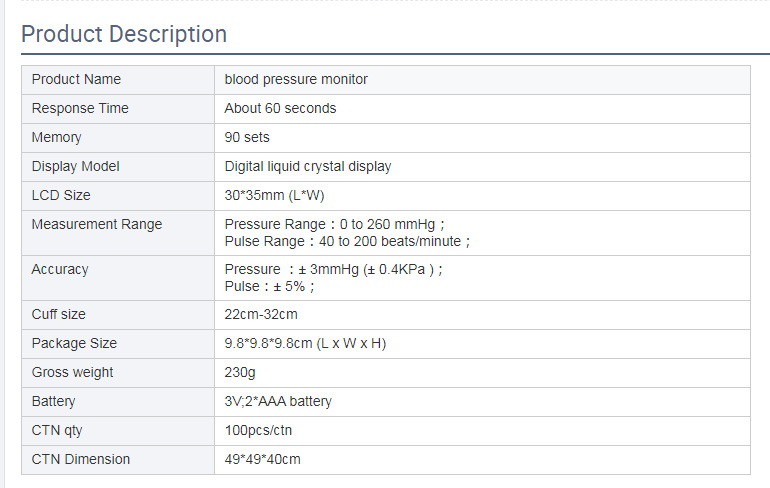Screen dimensions: 770x488
Task: Click the Response Time row label
Action: pos(80,108)
